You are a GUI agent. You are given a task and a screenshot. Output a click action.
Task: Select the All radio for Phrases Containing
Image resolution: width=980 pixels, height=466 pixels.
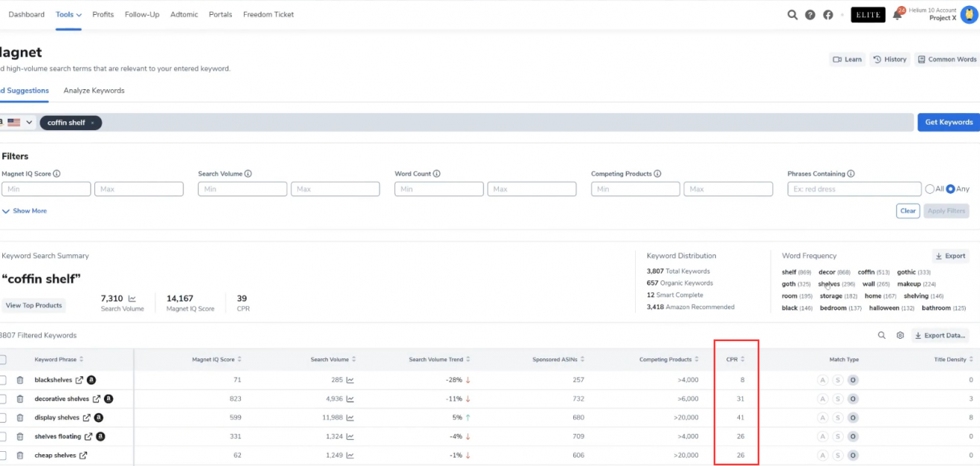[929, 189]
